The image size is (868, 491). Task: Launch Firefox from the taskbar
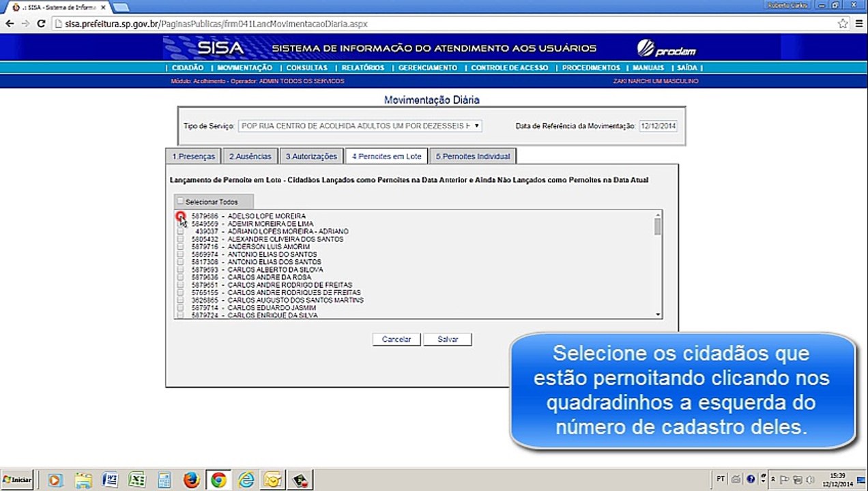(192, 480)
